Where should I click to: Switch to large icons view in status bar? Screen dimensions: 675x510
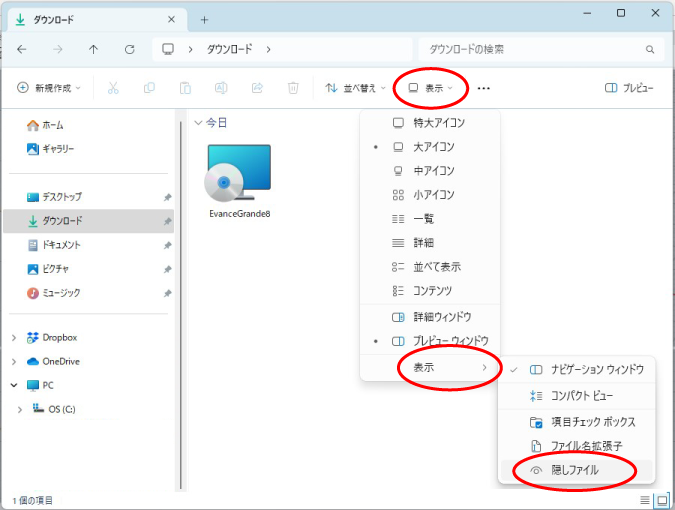tap(661, 499)
